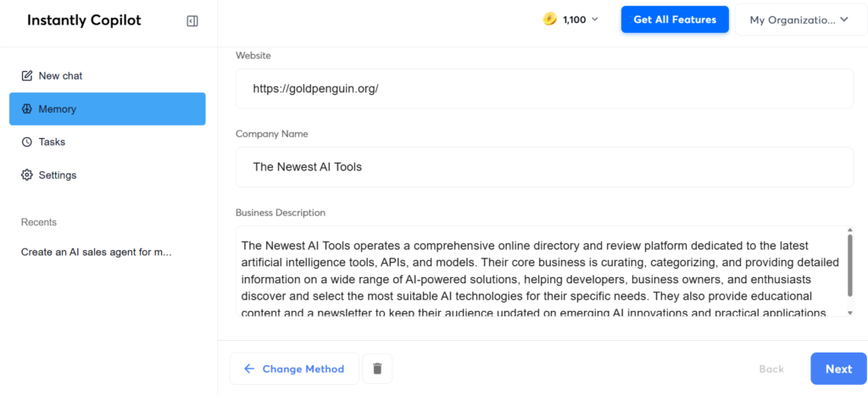This screenshot has width=868, height=395.
Task: Click inside the Business Description text area
Action: [538, 271]
